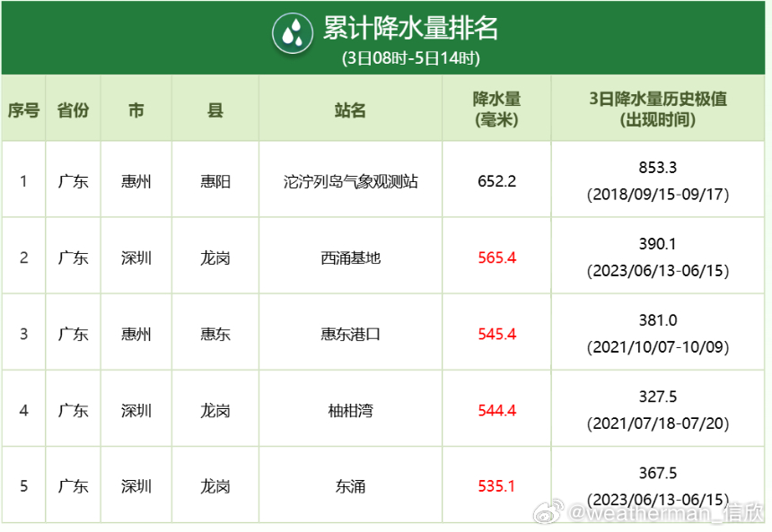Click 惠州 in the 沱泞列岛 row

click(x=136, y=181)
